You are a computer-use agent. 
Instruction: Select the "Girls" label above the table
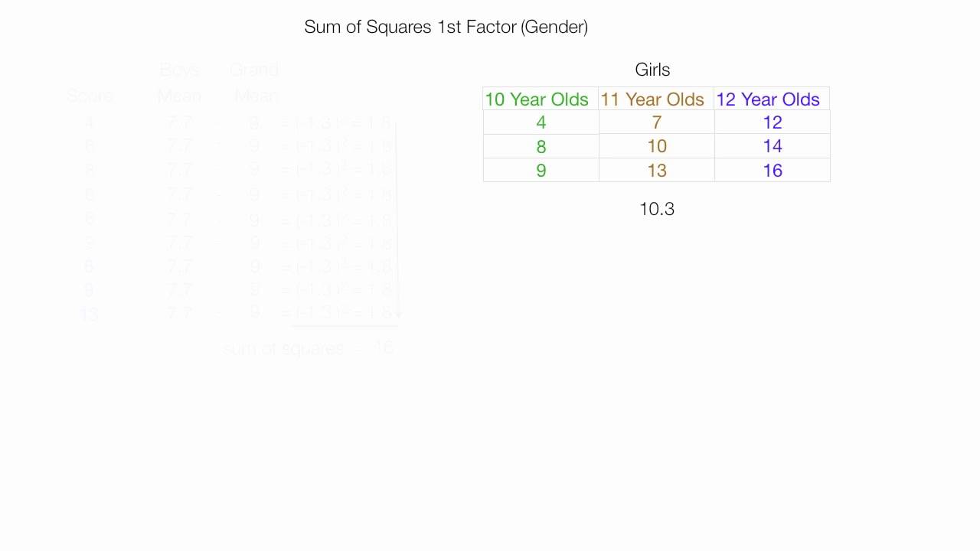652,70
